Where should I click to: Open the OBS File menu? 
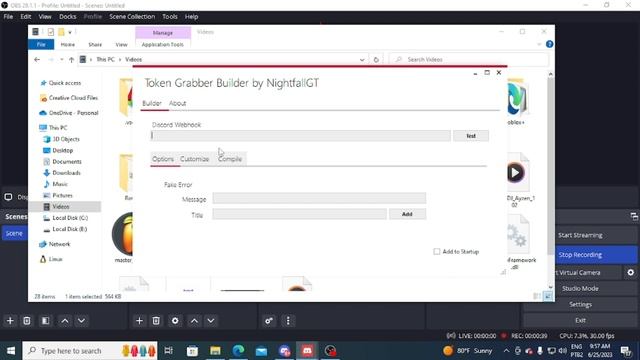(8, 17)
